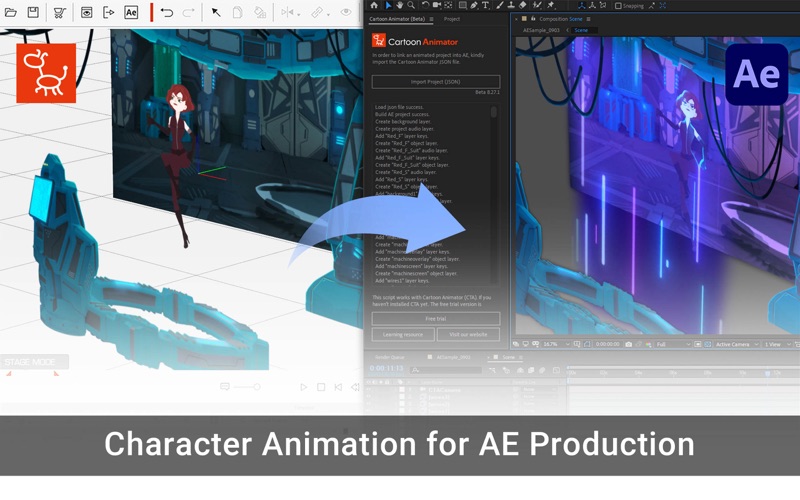Open project folder icon in Cartoon Animator toolbar
800x500 pixels.
11,12
